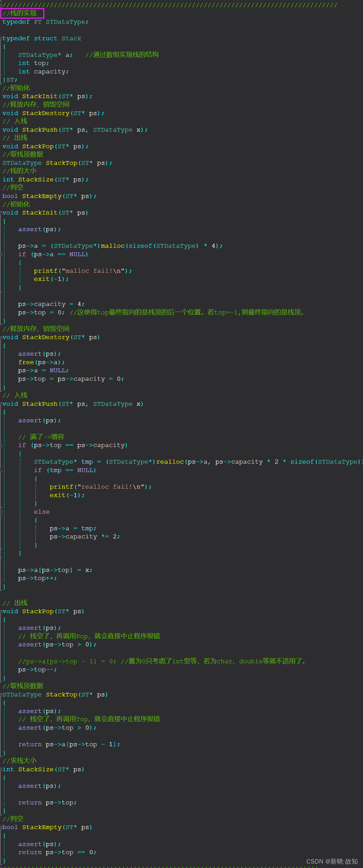The image size is (363, 868).
Task: Click the 'ps->capacity *= 2;' line
Action: coord(85,537)
